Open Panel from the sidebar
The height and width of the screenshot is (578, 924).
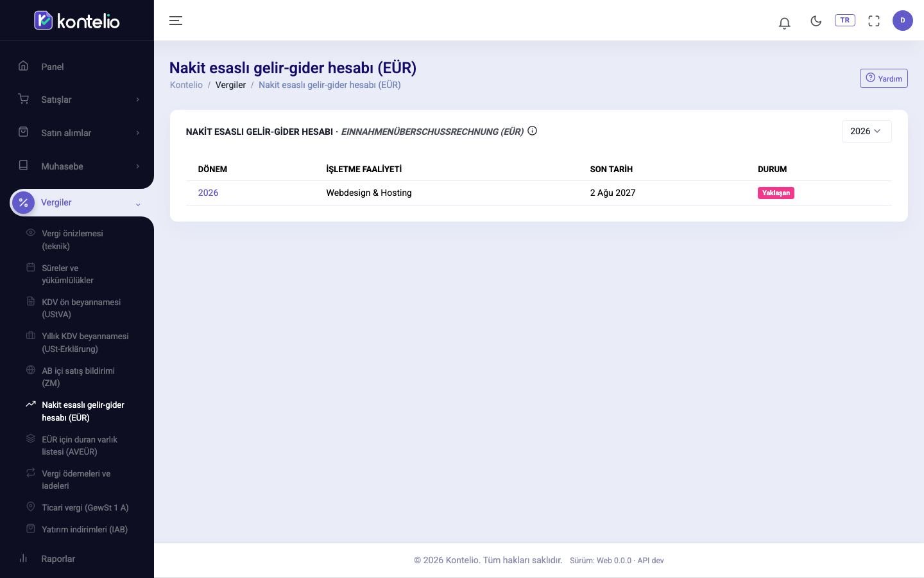[x=77, y=67]
